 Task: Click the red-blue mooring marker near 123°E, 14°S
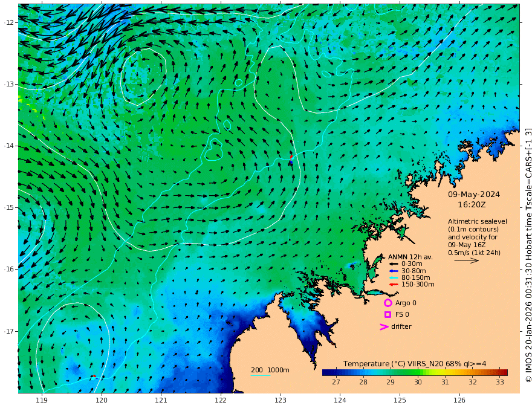coord(291,160)
